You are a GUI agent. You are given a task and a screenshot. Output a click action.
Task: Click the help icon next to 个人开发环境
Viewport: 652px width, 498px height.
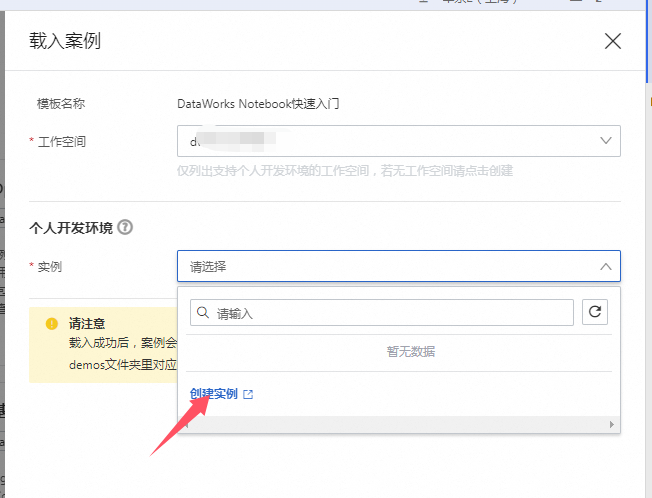125,227
